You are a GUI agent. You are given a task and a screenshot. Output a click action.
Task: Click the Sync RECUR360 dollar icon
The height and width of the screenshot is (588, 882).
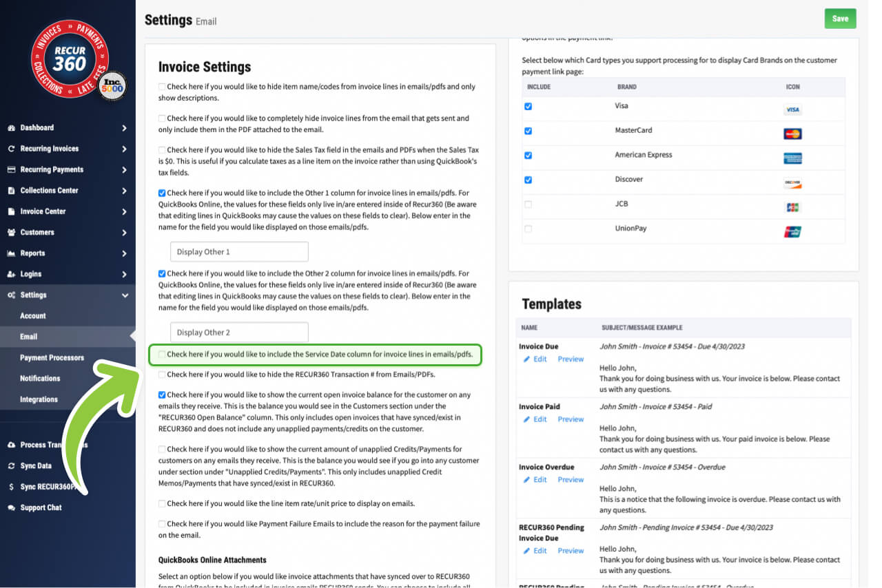[x=11, y=487]
